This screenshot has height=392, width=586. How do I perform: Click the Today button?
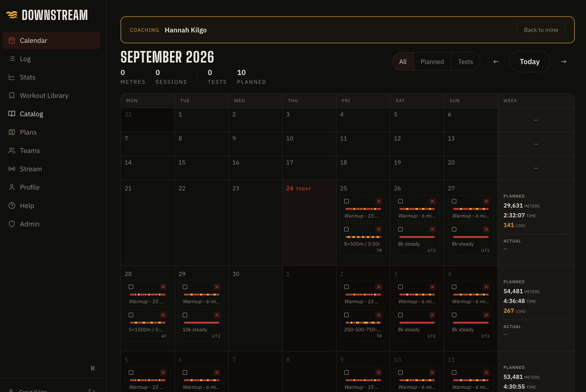530,62
